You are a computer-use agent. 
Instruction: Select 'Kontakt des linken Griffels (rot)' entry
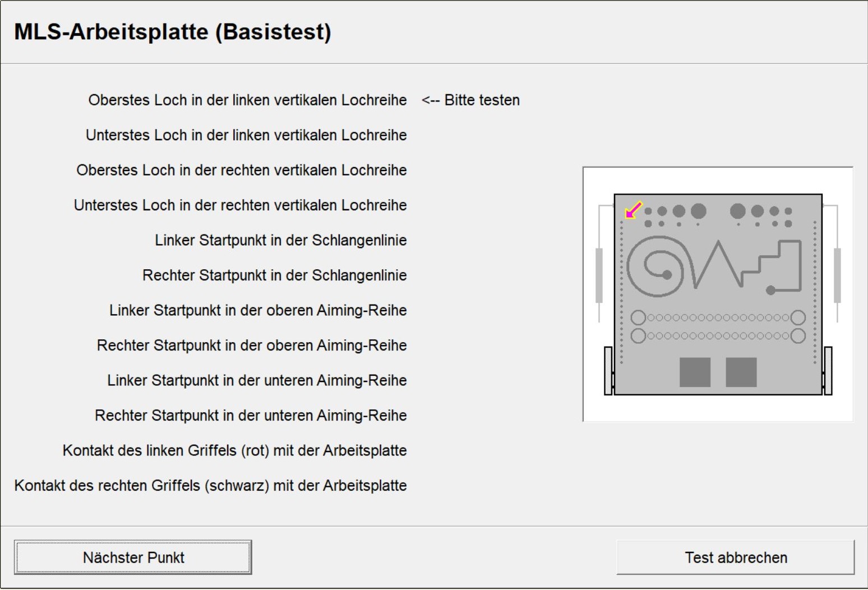point(234,450)
